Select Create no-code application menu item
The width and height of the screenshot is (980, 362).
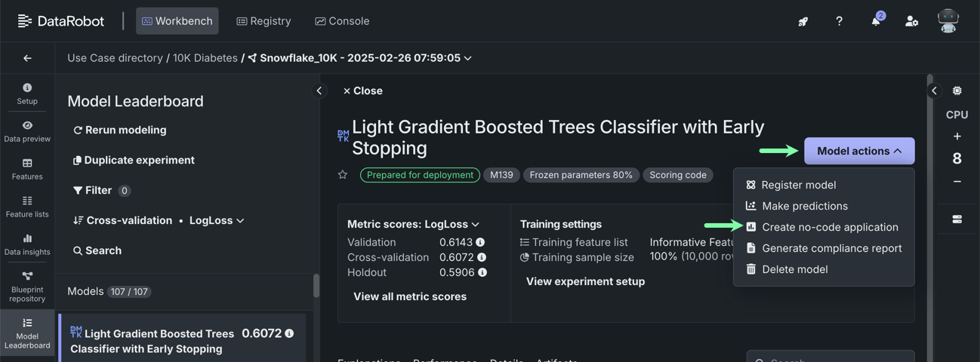tap(830, 227)
